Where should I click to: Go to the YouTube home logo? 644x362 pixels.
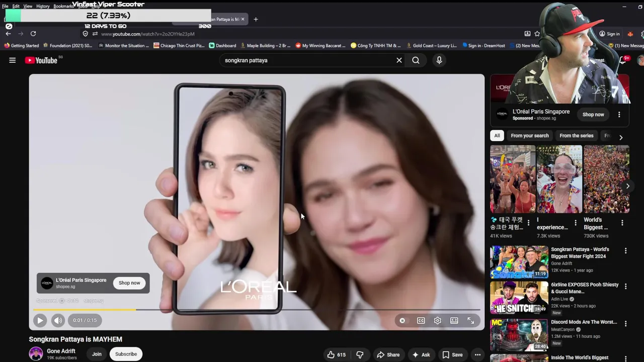[41, 60]
